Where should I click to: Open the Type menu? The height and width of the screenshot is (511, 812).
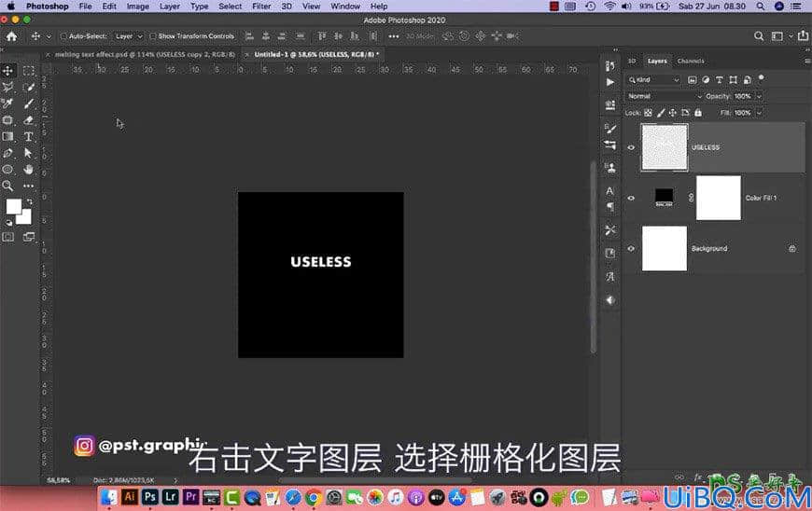(199, 7)
